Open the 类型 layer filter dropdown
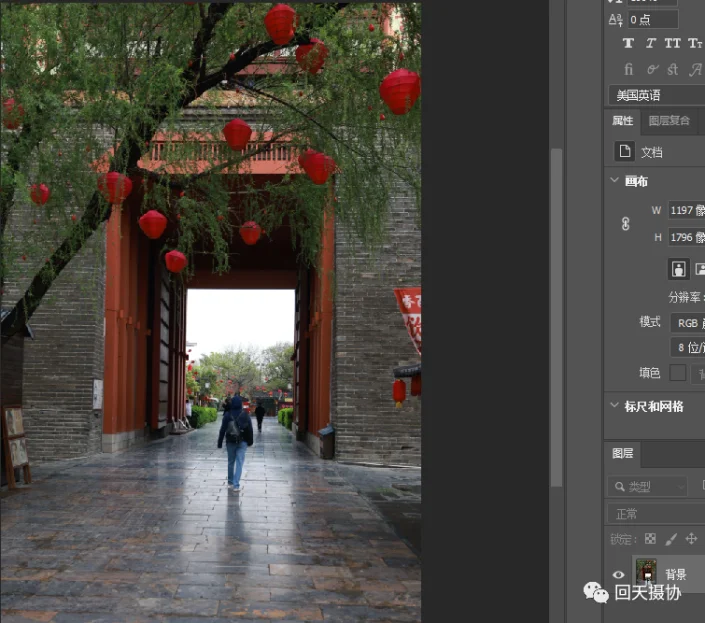The width and height of the screenshot is (705, 623). click(647, 486)
